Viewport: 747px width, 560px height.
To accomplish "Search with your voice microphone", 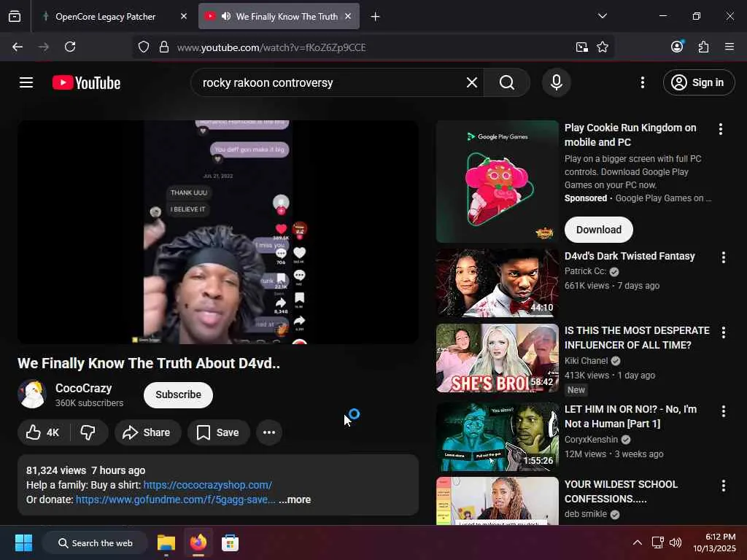I will tap(557, 83).
